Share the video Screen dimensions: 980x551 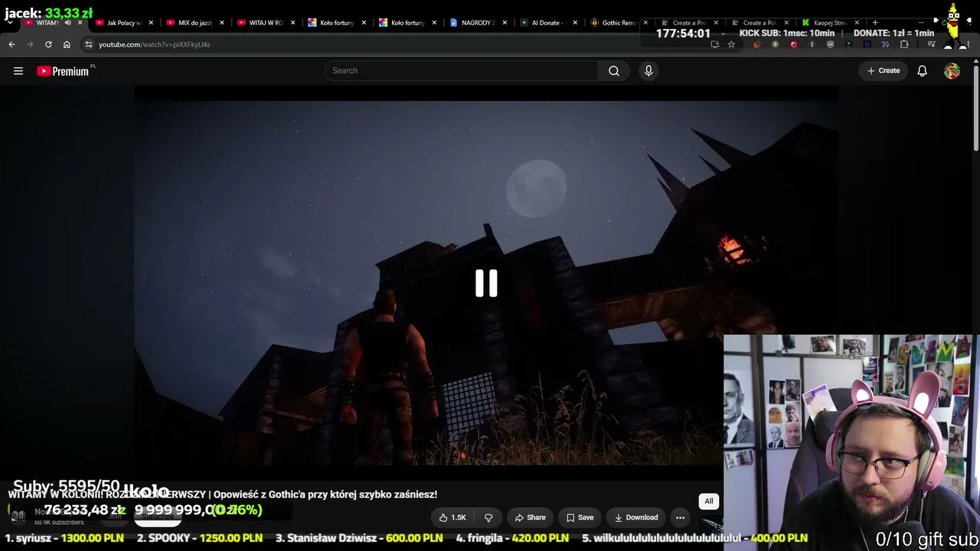(x=530, y=518)
